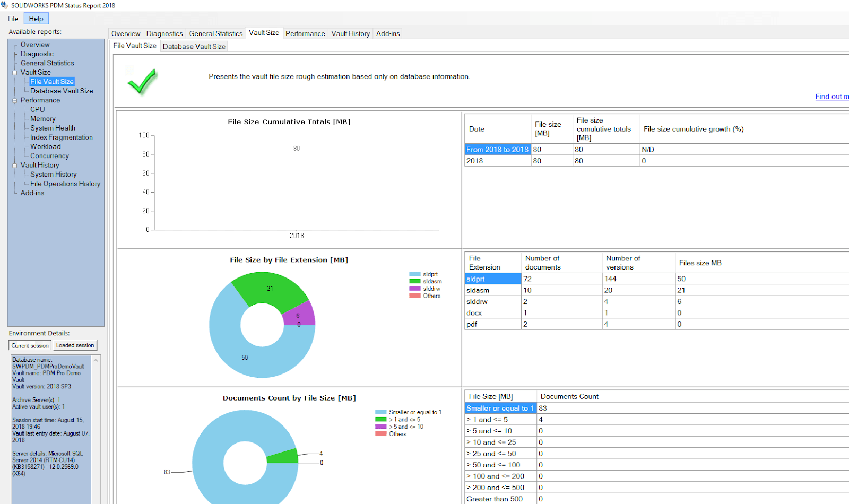Select File Vault Size tree item
Screen dimensions: 849x504
tap(52, 82)
